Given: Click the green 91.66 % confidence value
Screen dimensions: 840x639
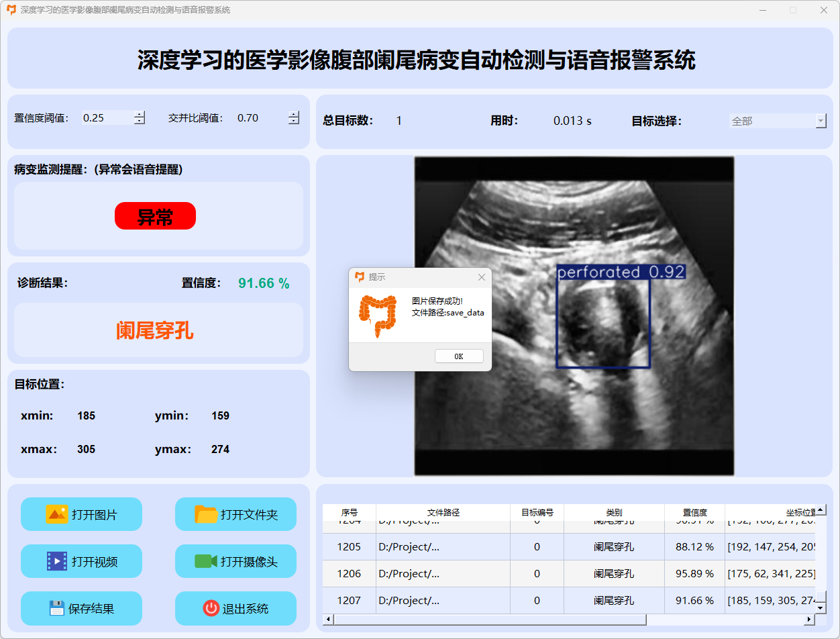Looking at the screenshot, I should pyautogui.click(x=264, y=283).
